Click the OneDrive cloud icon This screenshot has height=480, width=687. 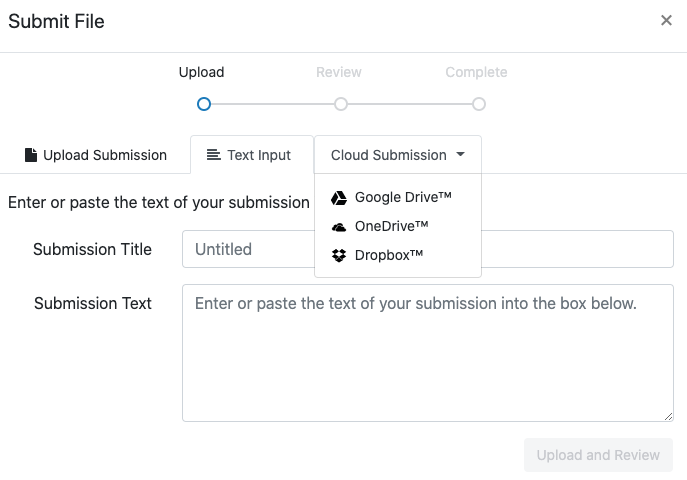click(x=339, y=227)
